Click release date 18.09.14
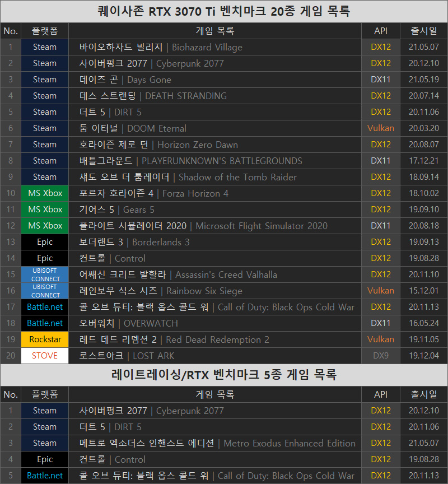Screen dimensions: 448x484 424,177
